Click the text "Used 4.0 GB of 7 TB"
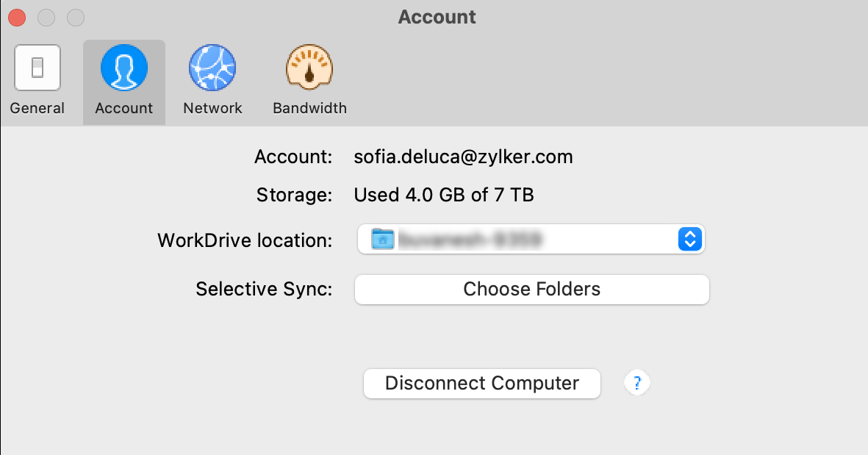Image resolution: width=868 pixels, height=455 pixels. tap(444, 195)
